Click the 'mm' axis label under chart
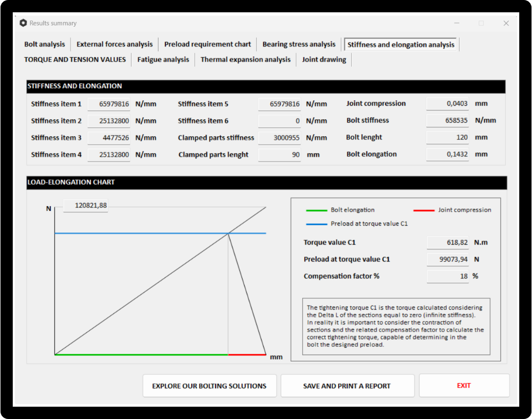 pos(276,357)
